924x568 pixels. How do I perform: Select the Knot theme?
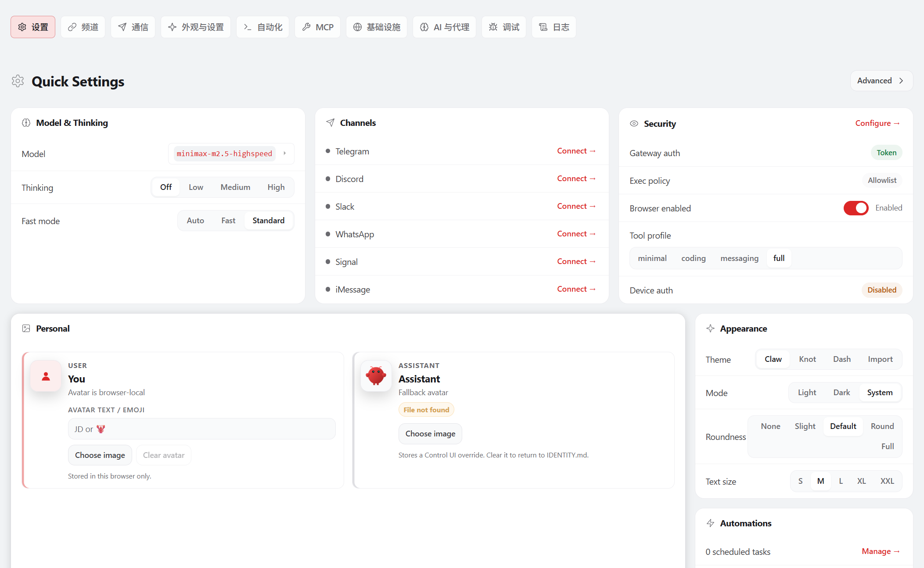click(x=807, y=359)
